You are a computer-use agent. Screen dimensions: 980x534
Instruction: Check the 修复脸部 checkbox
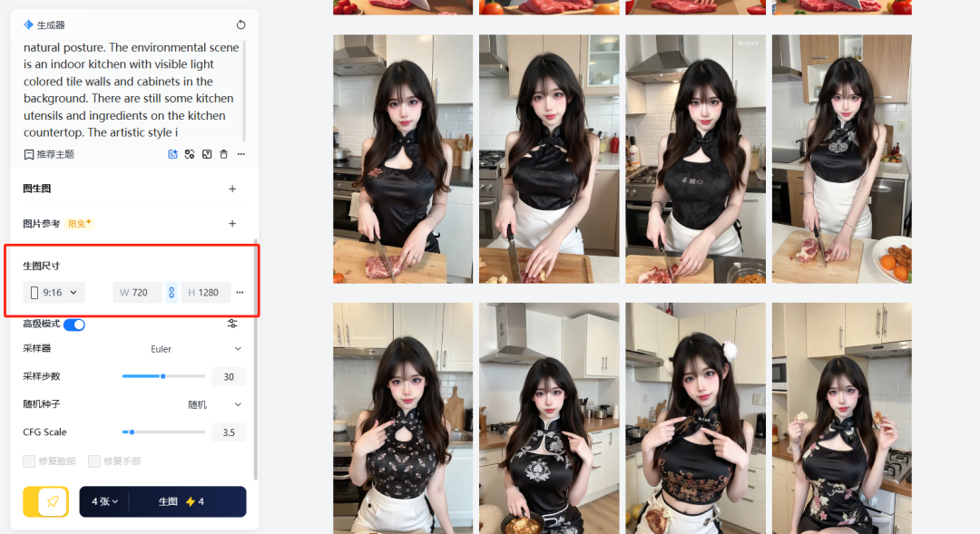[30, 461]
